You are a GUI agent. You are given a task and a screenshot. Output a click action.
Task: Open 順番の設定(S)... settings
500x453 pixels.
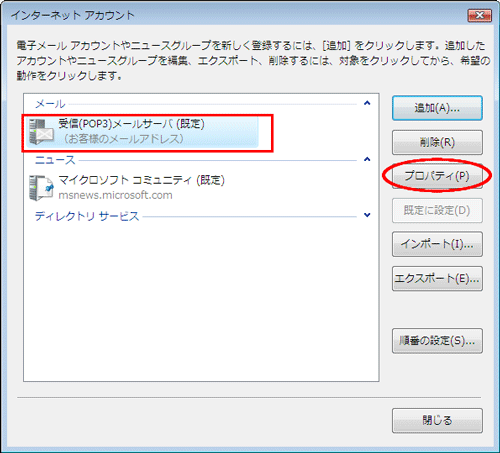(x=437, y=341)
